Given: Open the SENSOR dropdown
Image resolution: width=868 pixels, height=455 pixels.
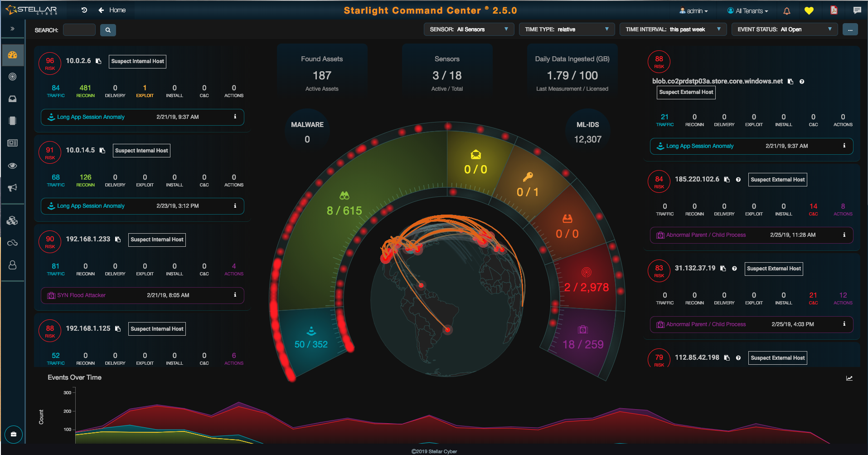Looking at the screenshot, I should [469, 29].
